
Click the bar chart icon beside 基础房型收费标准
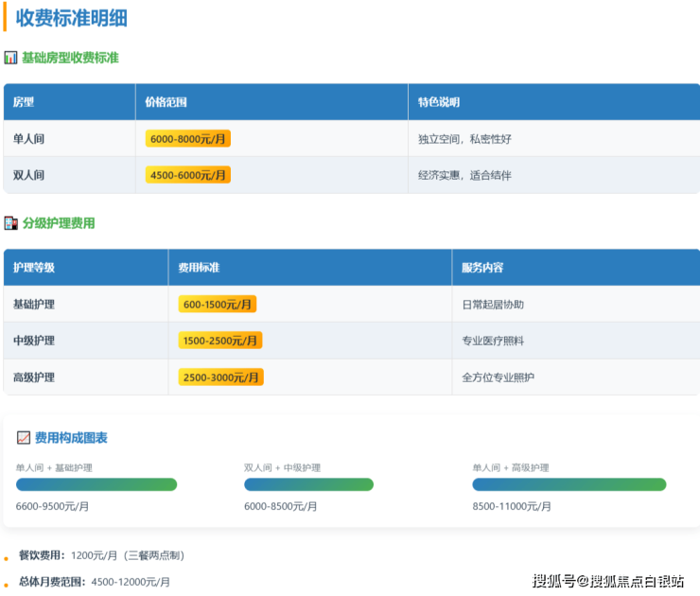click(x=10, y=58)
